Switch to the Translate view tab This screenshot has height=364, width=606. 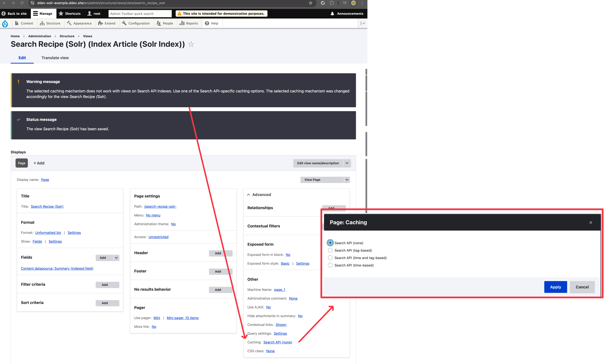coord(55,58)
